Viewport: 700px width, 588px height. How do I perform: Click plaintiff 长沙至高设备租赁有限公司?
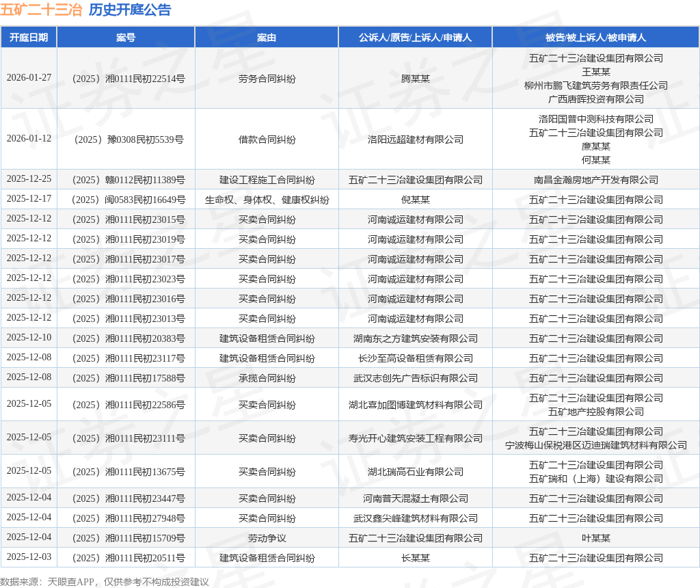[x=415, y=358]
